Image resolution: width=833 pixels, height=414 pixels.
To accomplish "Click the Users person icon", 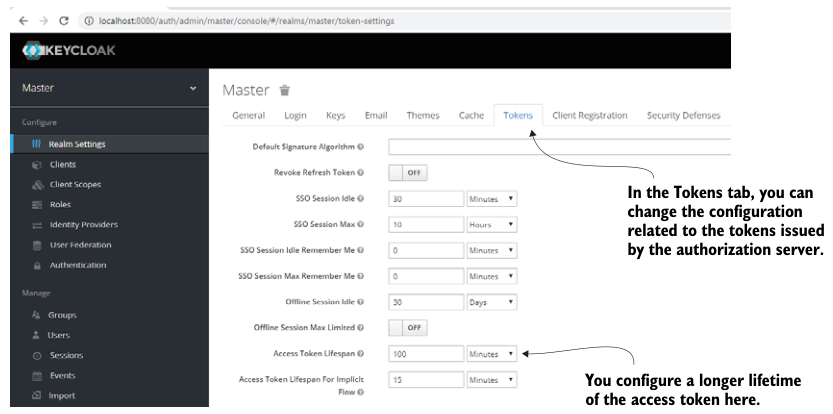I will pyautogui.click(x=36, y=335).
